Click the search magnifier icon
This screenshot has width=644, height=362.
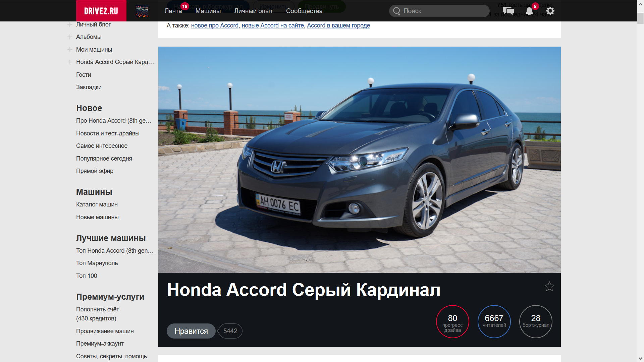click(x=396, y=11)
